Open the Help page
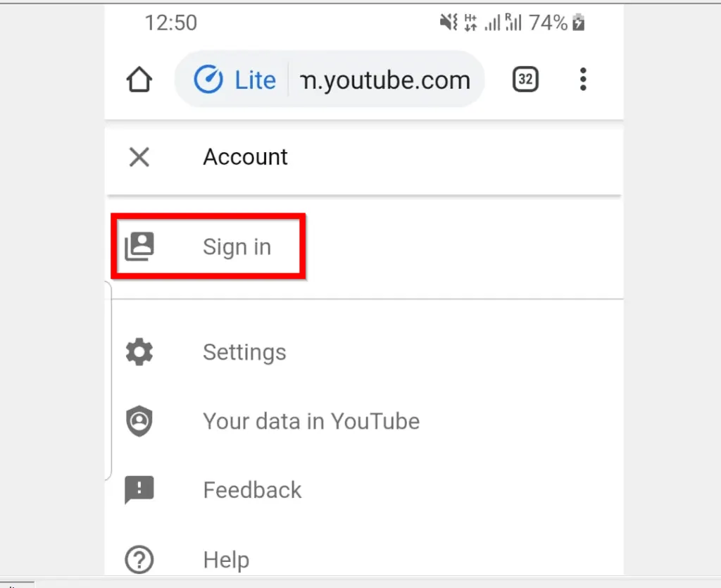 (x=226, y=559)
